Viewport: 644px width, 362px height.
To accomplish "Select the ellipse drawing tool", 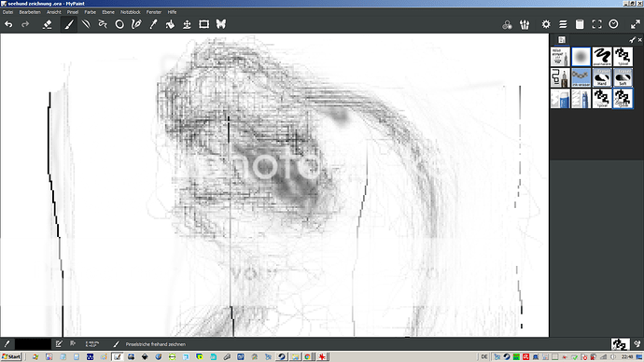I will click(x=119, y=24).
